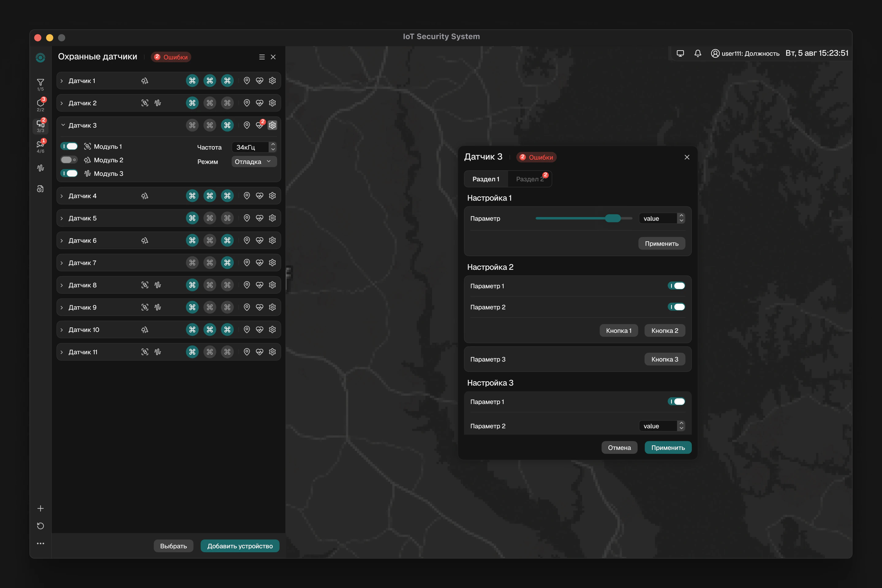Image resolution: width=882 pixels, height=588 pixels.
Task: Click the Кнопка 3 button
Action: (665, 359)
